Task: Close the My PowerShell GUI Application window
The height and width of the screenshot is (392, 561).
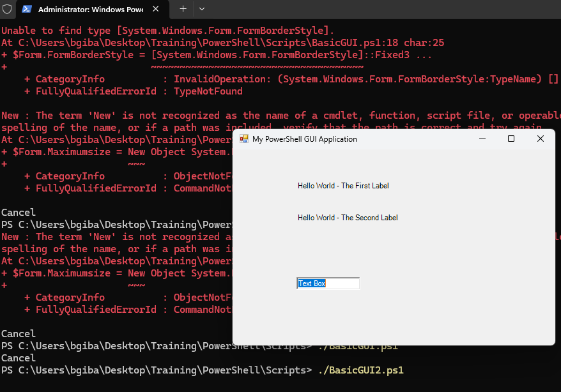Action: tap(540, 139)
